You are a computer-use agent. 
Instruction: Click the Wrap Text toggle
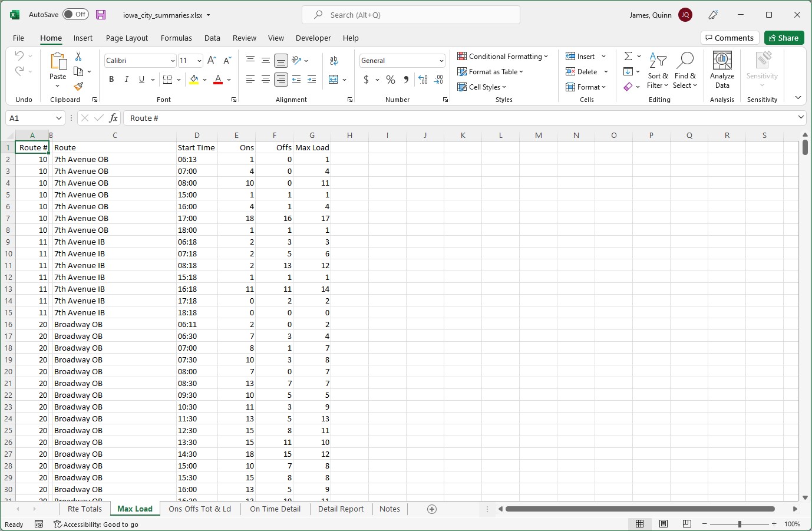point(334,60)
